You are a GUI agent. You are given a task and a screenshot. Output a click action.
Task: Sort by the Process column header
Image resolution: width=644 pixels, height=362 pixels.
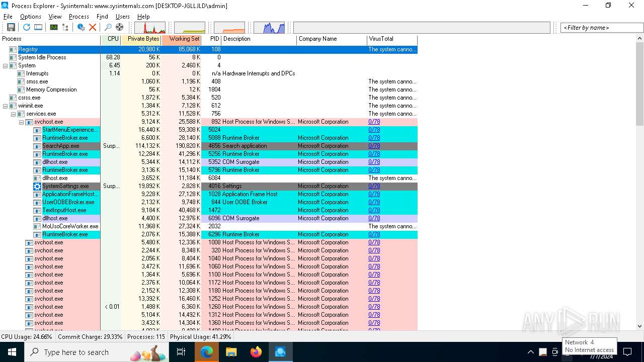coord(50,39)
